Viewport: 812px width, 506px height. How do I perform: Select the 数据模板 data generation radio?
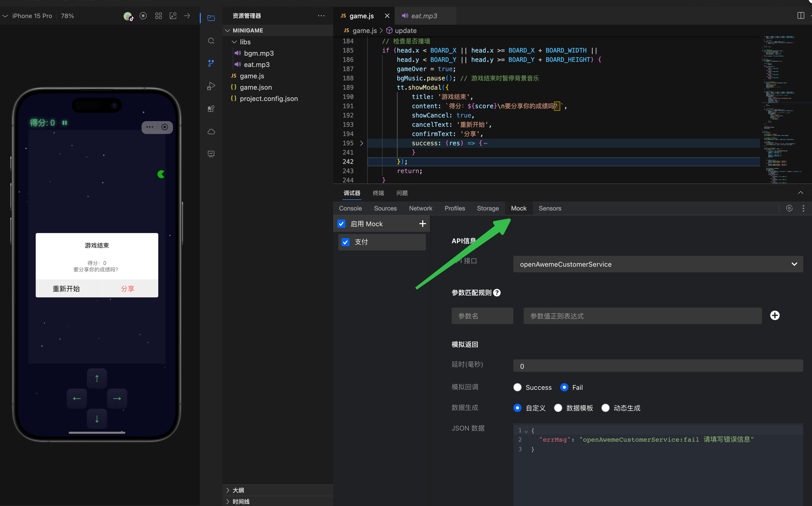point(558,408)
